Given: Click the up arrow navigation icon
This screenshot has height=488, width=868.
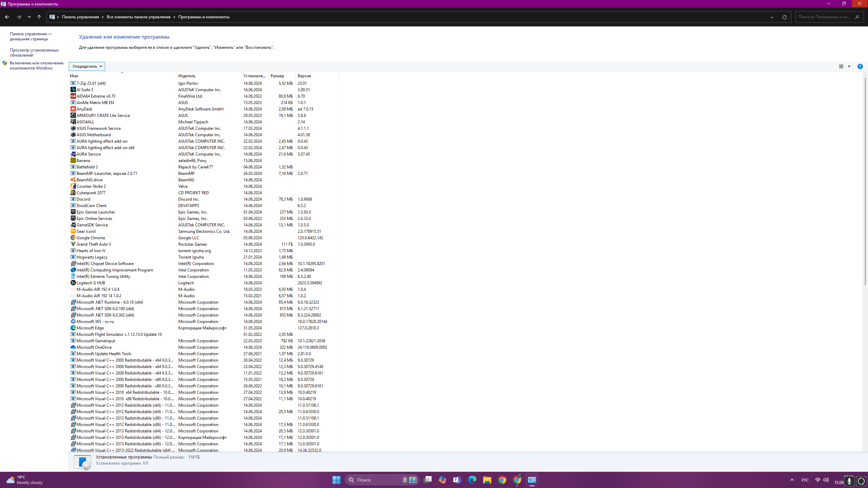Looking at the screenshot, I should (x=39, y=17).
